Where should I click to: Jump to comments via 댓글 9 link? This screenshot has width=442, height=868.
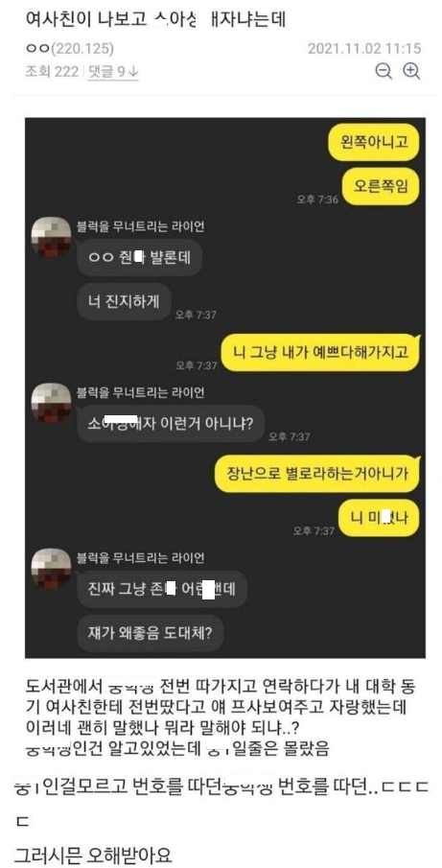(113, 71)
